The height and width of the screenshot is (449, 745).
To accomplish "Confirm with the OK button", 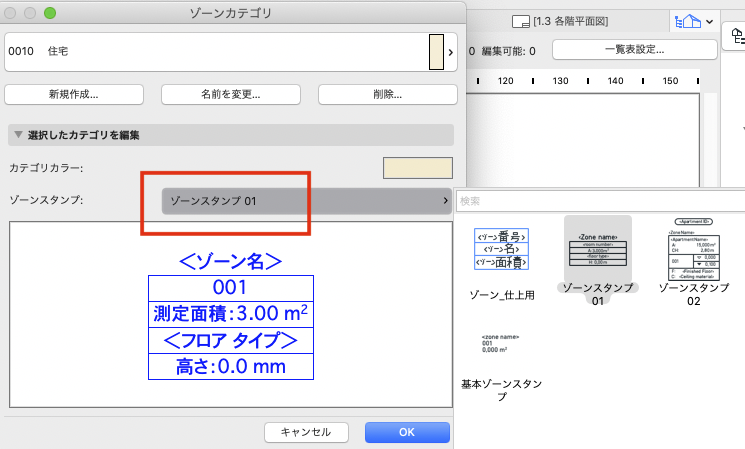I will point(407,432).
